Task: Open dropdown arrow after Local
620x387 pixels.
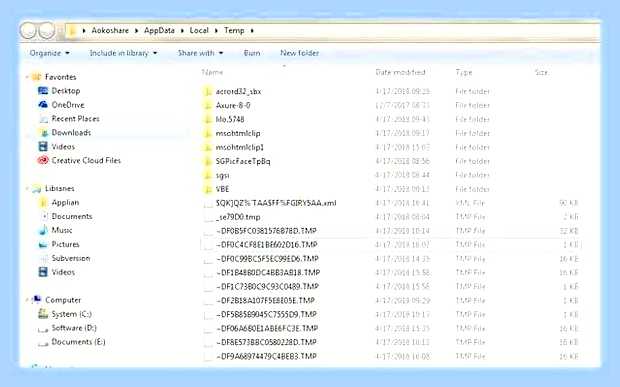Action: click(x=216, y=30)
